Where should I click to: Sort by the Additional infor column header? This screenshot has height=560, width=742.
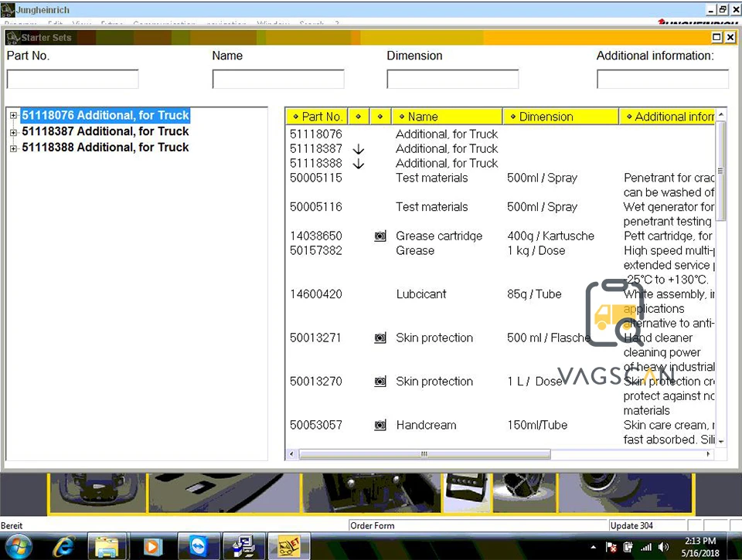(x=668, y=117)
